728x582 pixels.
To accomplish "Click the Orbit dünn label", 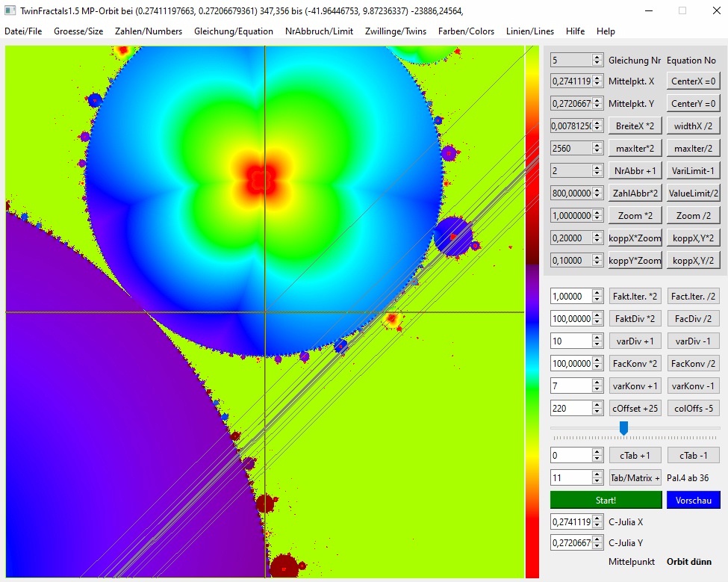I will 689,562.
